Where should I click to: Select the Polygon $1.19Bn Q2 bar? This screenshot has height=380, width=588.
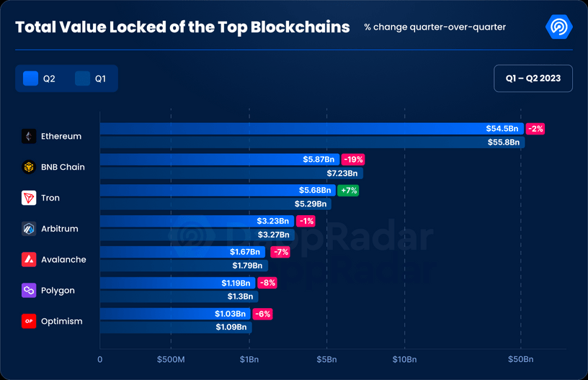coord(177,283)
